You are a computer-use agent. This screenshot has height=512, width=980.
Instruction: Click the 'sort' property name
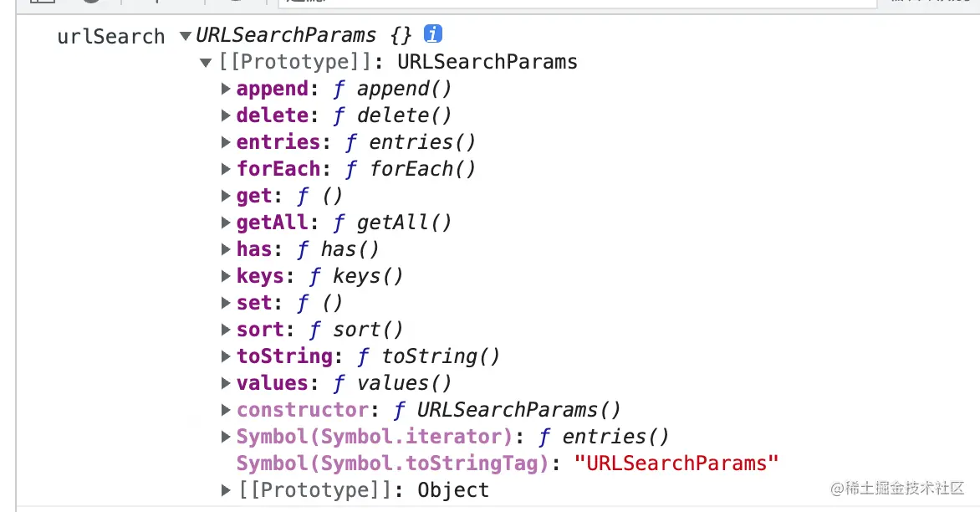click(x=260, y=330)
